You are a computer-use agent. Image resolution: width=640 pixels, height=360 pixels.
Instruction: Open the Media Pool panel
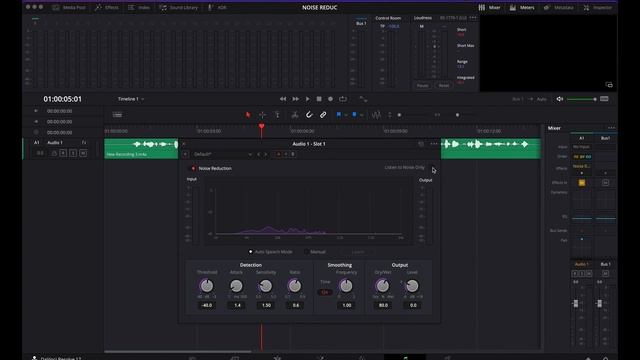coord(69,7)
